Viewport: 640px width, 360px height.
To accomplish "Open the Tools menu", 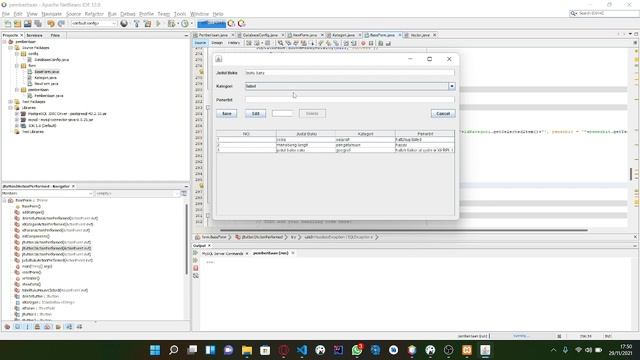I will click(x=180, y=14).
